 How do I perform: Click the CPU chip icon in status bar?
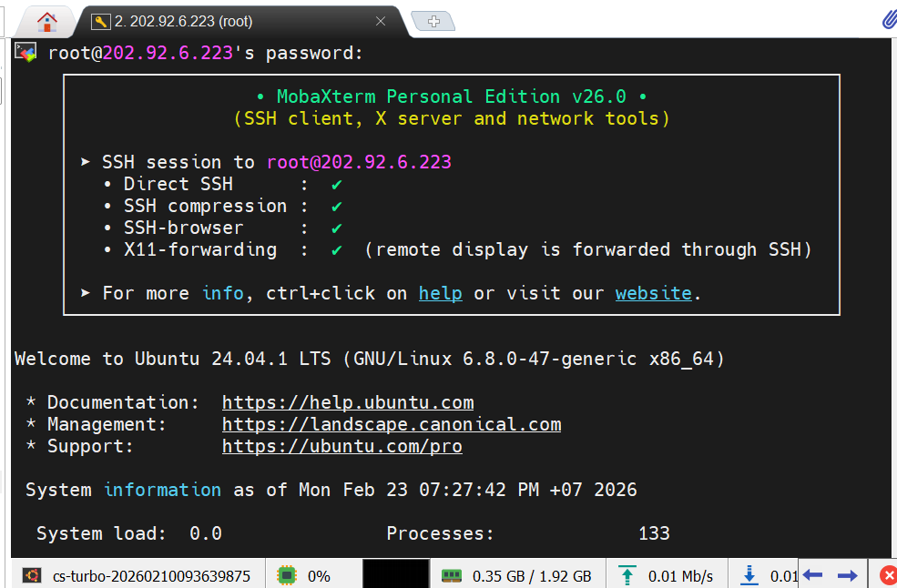click(x=287, y=575)
